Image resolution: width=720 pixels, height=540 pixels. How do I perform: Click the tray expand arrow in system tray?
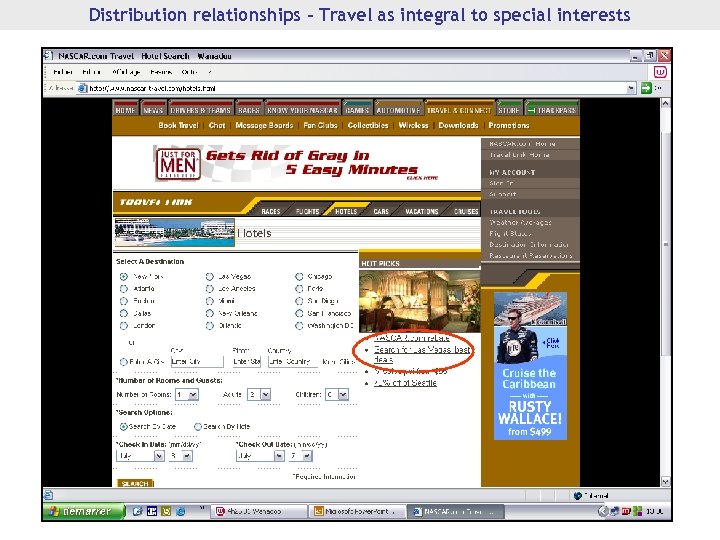[x=603, y=511]
